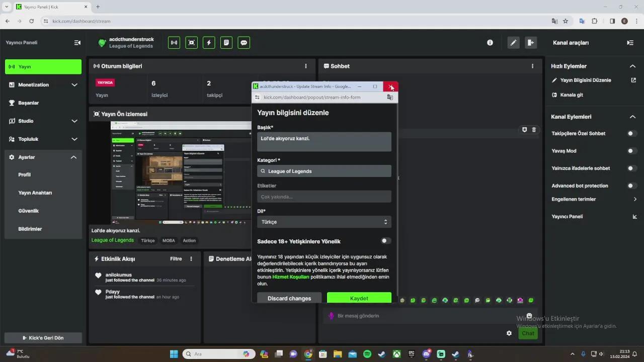Enable Takipçilere Özel Sohbet toggle
This screenshot has height=362, width=644.
[x=631, y=133]
